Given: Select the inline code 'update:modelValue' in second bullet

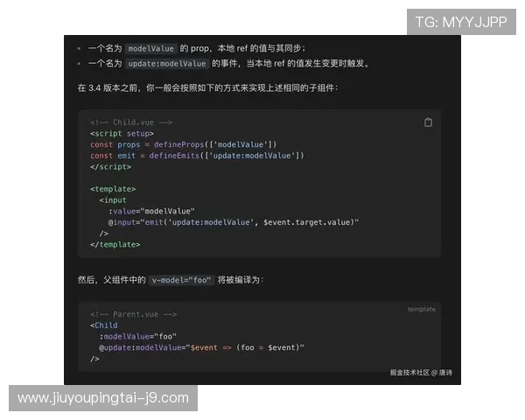Looking at the screenshot, I should coord(167,64).
